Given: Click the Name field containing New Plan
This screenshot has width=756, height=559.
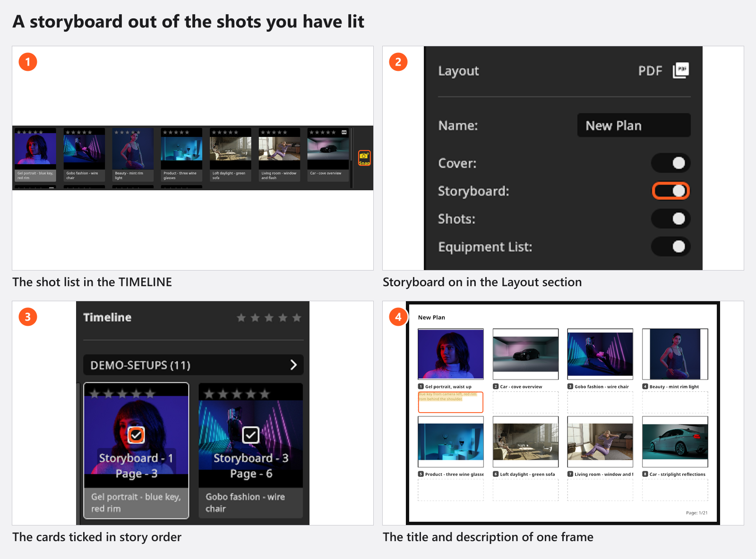Looking at the screenshot, I should (x=634, y=125).
